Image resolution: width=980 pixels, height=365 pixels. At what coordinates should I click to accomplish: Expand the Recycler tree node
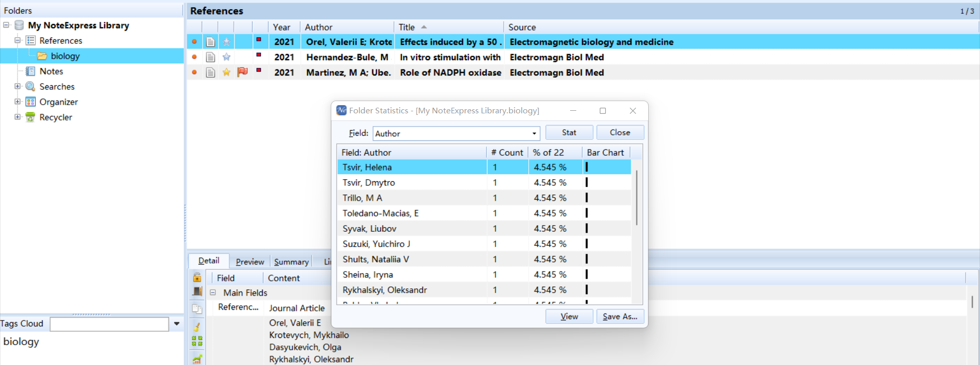point(17,117)
